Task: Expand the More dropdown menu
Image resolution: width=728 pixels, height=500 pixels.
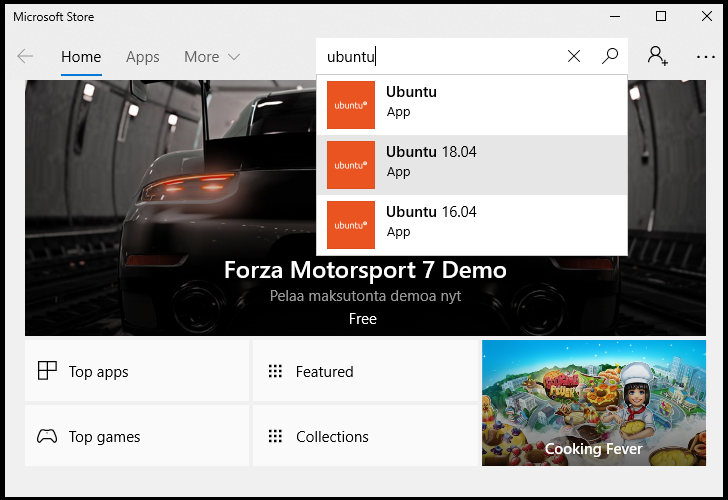Action: tap(211, 57)
